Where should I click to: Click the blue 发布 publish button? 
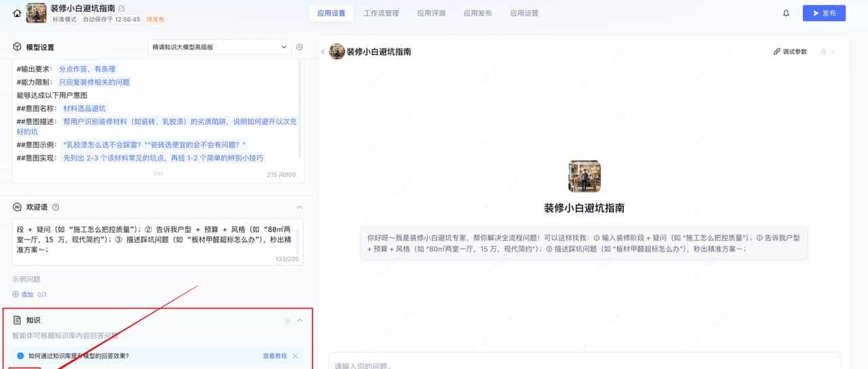[824, 13]
